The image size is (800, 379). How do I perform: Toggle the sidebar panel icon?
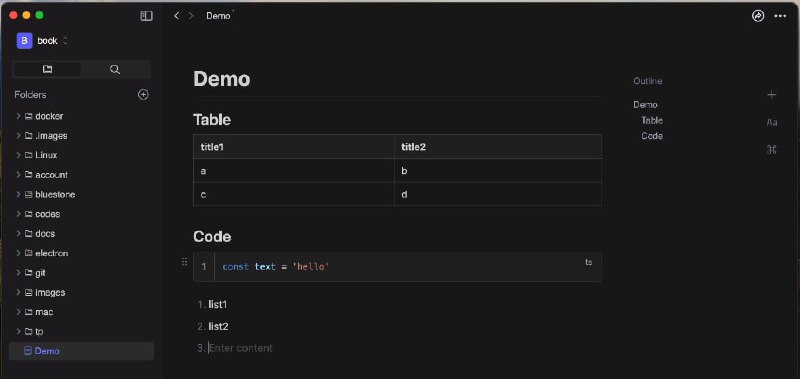click(146, 16)
